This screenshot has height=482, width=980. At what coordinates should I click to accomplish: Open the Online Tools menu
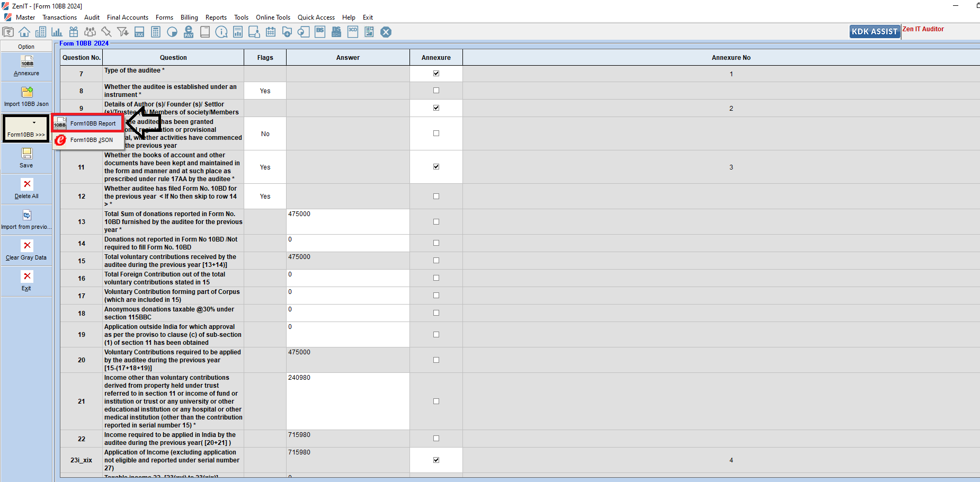click(x=273, y=17)
